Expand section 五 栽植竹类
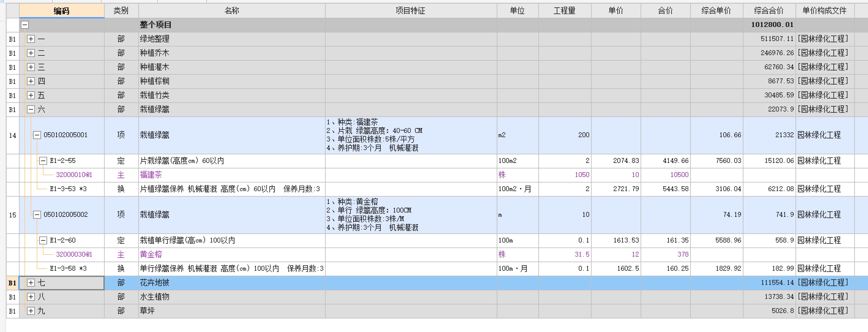The image size is (868, 332). 31,95
